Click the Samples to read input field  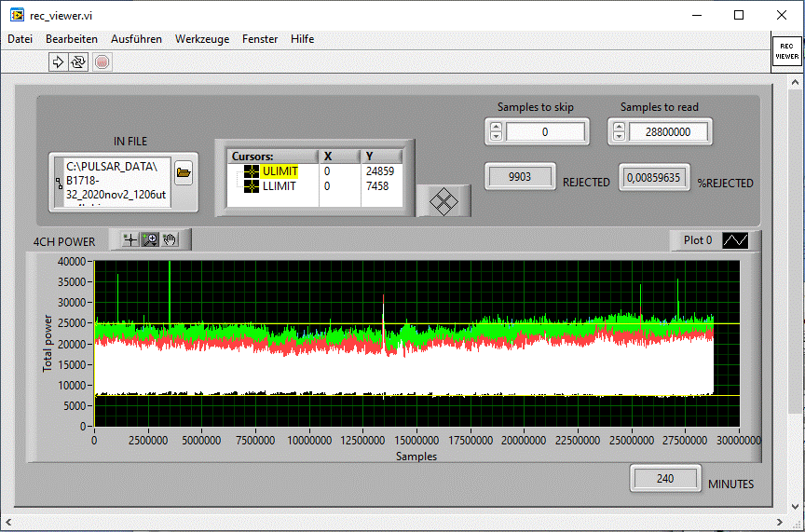[x=668, y=132]
